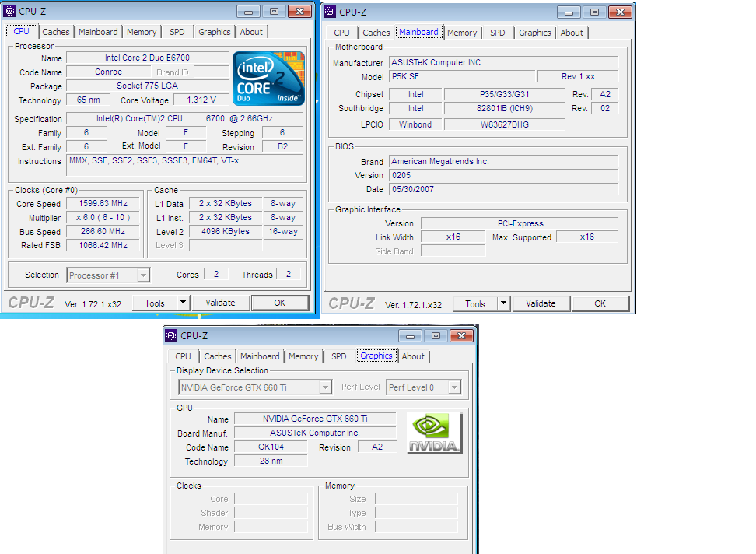The image size is (756, 554).
Task: Open Tools dropdown arrow in Mainboard window
Action: tap(503, 303)
